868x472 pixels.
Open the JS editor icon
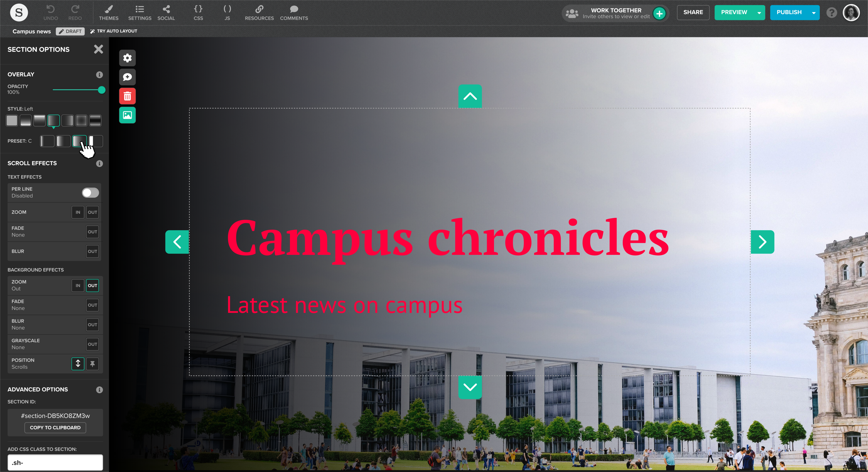tap(227, 12)
